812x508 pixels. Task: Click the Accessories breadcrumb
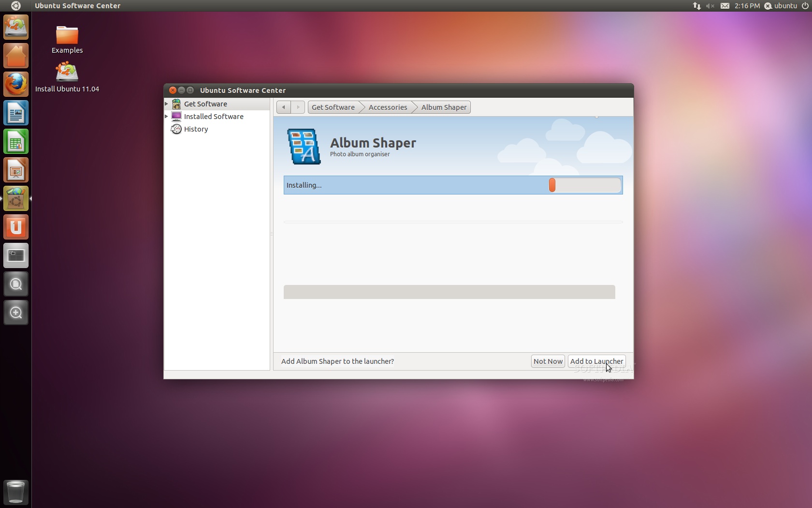388,107
